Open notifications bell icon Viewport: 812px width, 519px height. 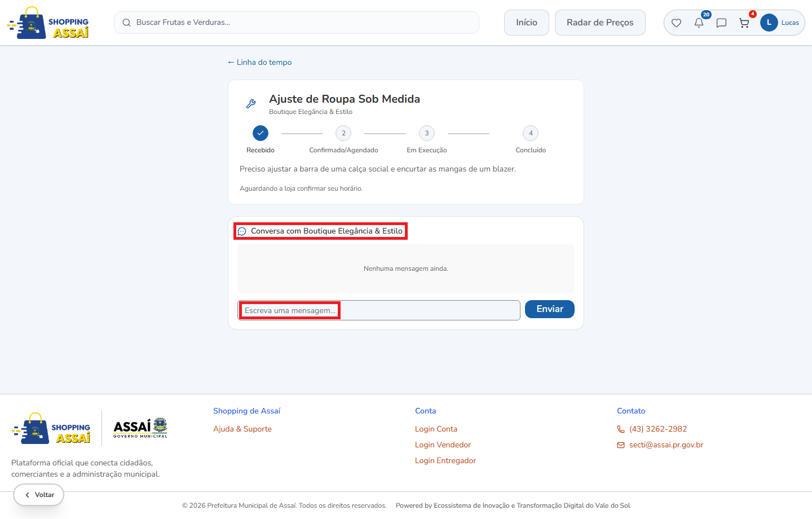pos(699,23)
